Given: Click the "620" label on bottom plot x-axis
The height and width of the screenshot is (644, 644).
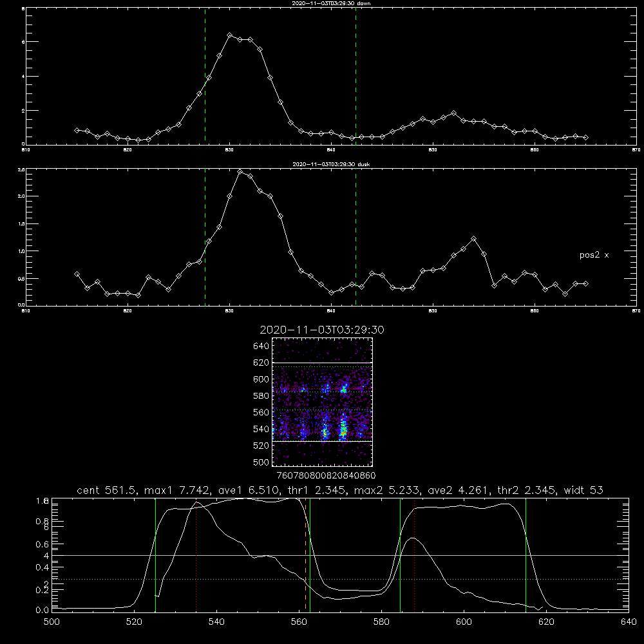Looking at the screenshot, I should tap(546, 622).
